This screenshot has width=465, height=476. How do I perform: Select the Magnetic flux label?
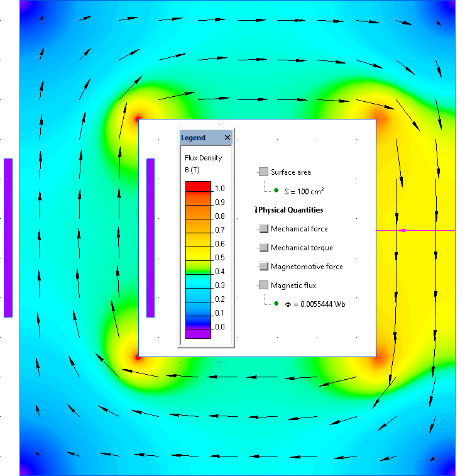pyautogui.click(x=293, y=285)
